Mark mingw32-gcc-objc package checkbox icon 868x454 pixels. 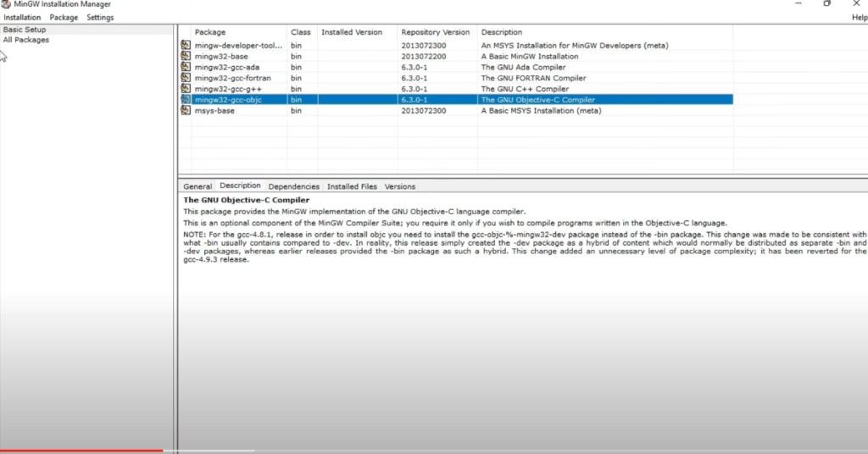pos(186,100)
